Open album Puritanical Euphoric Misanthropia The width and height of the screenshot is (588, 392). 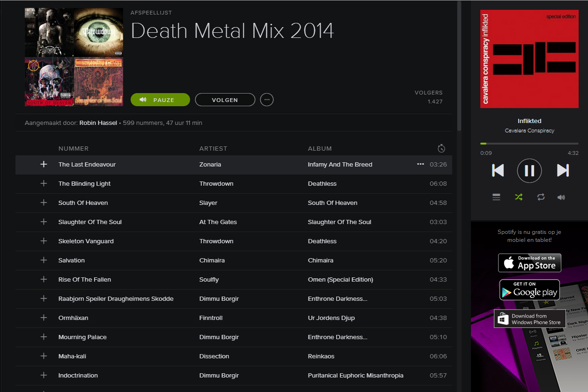(x=356, y=375)
